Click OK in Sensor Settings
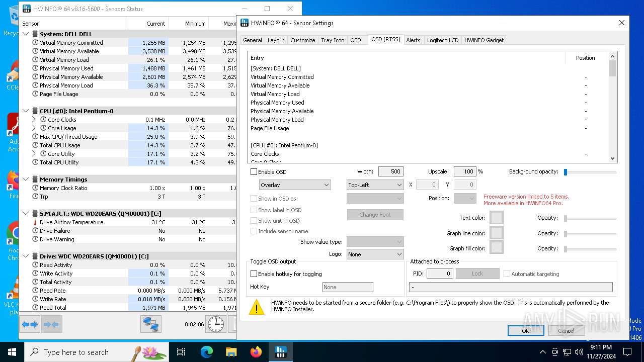The image size is (644, 362). point(526,330)
